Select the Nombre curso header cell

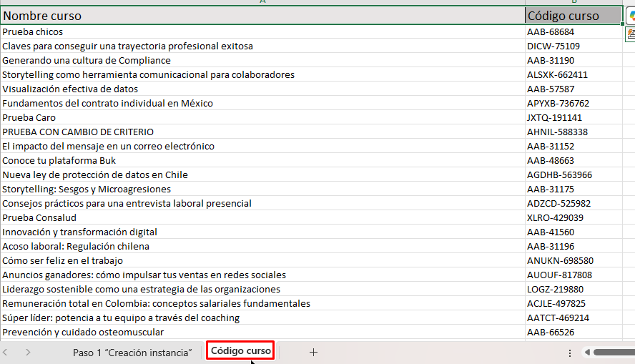point(262,16)
